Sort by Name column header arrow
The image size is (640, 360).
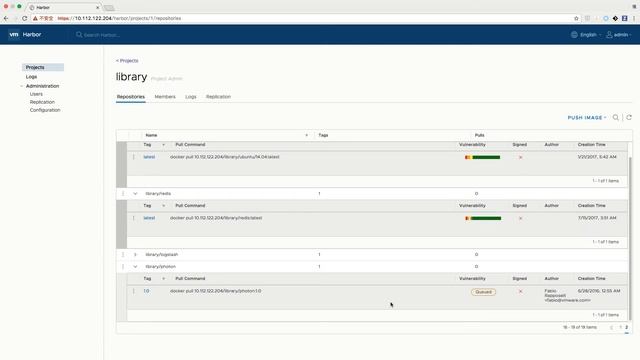pyautogui.click(x=307, y=135)
